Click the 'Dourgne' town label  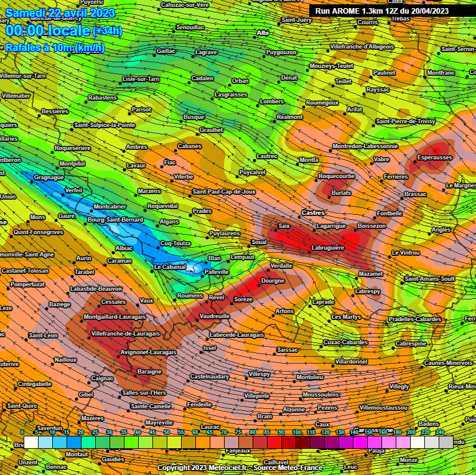point(273,281)
